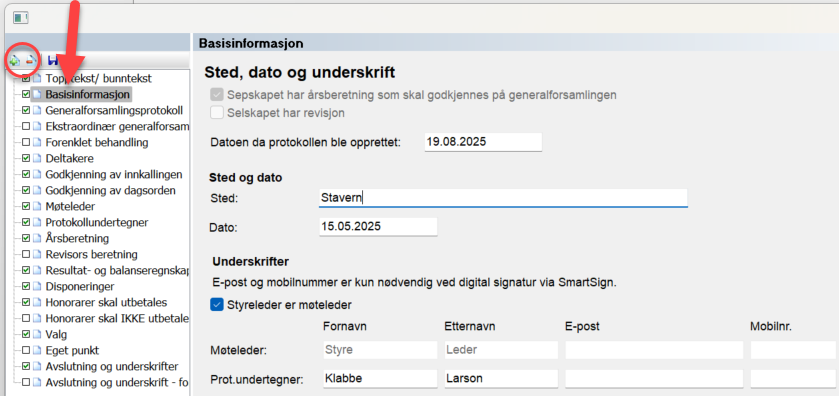This screenshot has width=839, height=396.
Task: Click the Dato field showing 15.05.2025
Action: (378, 226)
